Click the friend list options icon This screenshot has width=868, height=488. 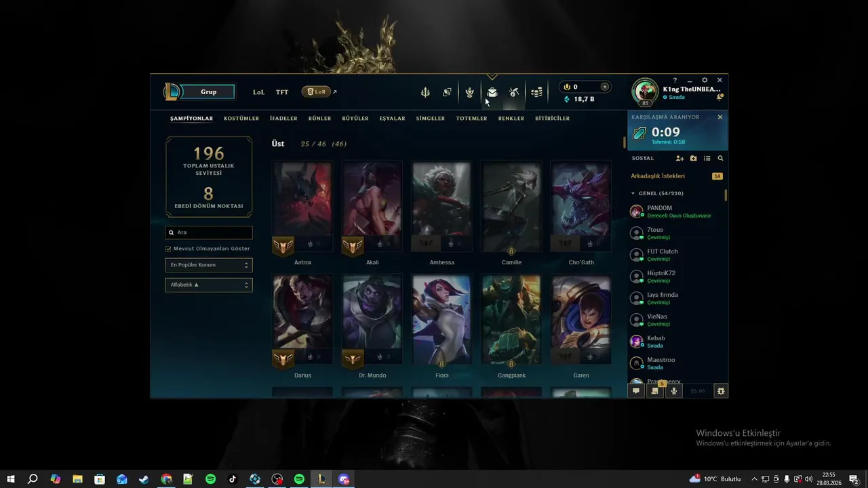[707, 158]
